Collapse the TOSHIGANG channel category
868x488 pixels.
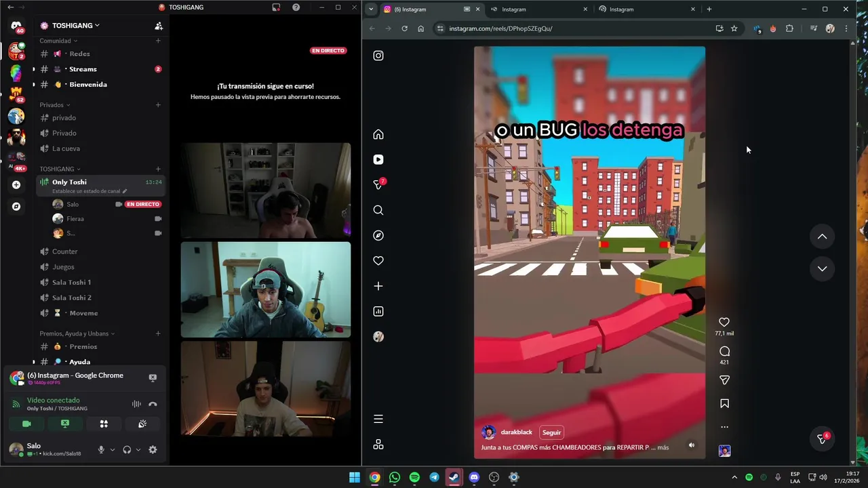[60, 169]
